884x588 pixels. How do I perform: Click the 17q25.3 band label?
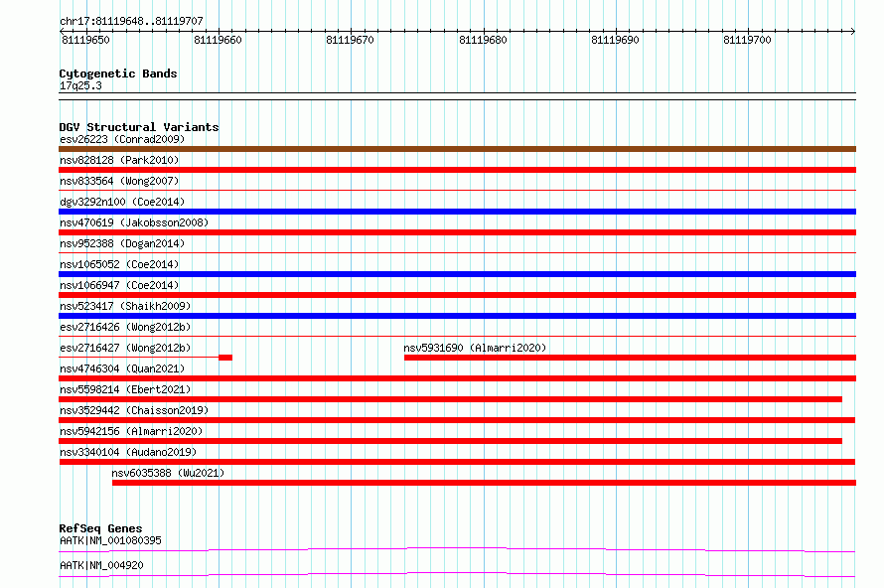80,85
